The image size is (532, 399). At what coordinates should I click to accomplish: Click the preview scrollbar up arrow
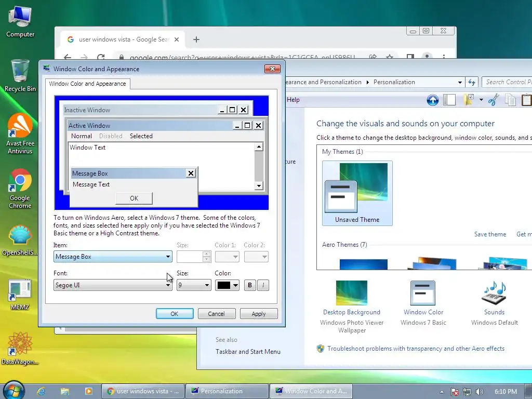pos(259,147)
